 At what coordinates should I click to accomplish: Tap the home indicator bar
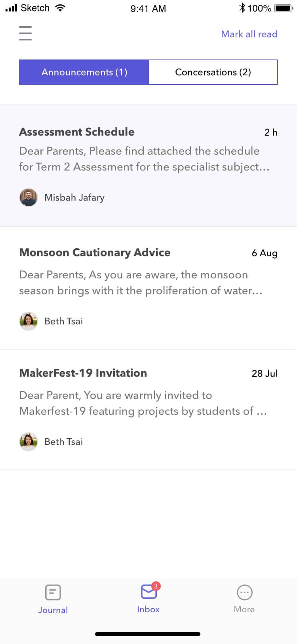coord(148,634)
